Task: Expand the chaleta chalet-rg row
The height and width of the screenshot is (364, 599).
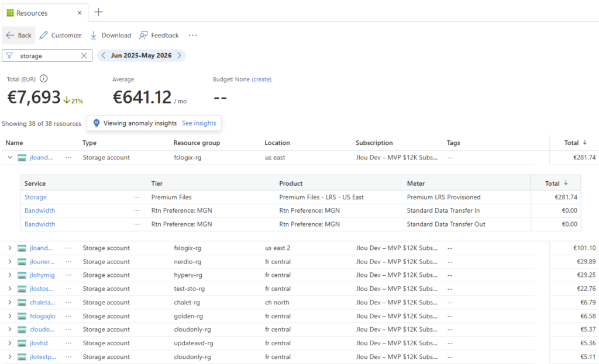Action: [10, 302]
